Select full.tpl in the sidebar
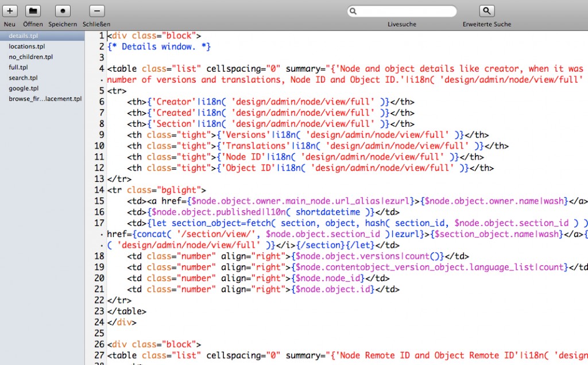This screenshot has width=588, height=365. point(18,67)
